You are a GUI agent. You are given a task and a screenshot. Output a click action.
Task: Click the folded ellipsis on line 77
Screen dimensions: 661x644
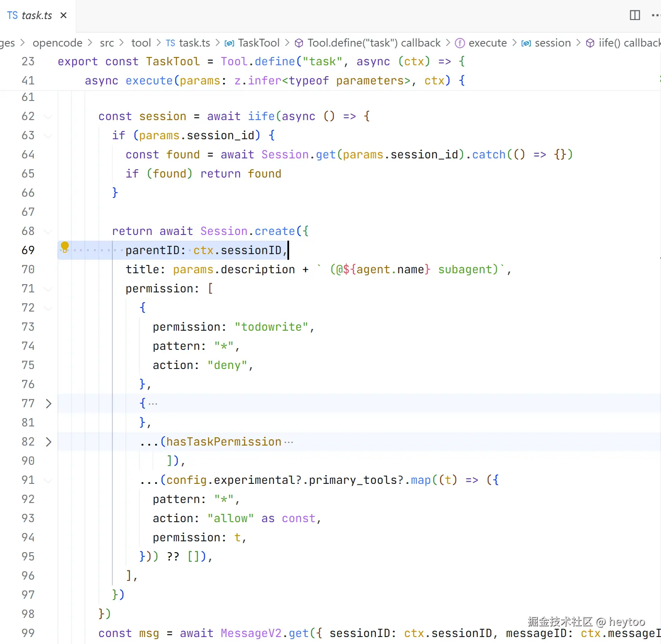tap(153, 403)
